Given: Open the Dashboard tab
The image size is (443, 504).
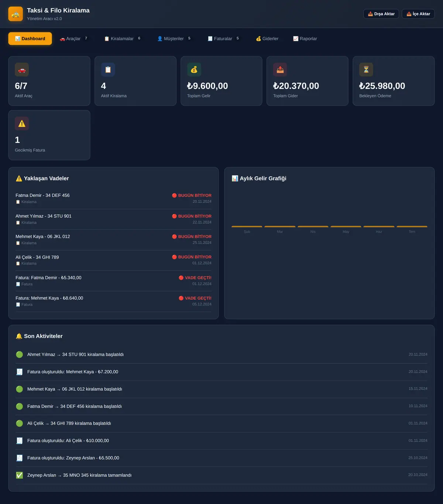Looking at the screenshot, I should (30, 39).
